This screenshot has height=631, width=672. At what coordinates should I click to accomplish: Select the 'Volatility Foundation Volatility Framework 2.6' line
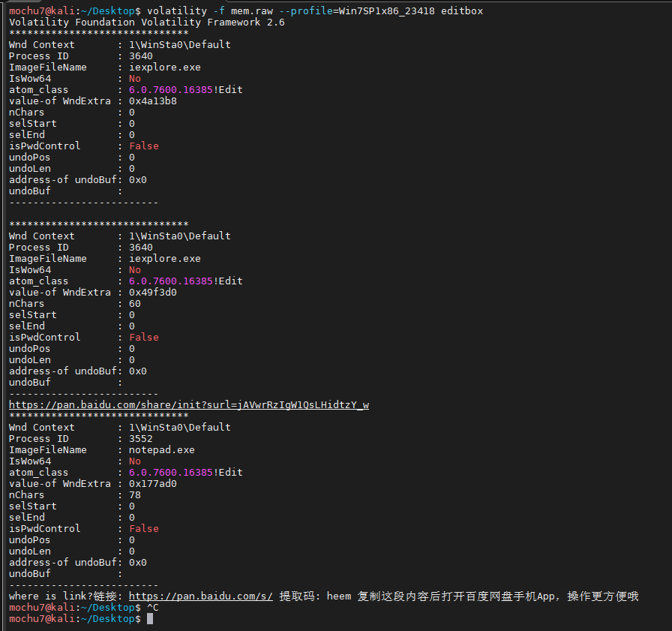(x=146, y=23)
